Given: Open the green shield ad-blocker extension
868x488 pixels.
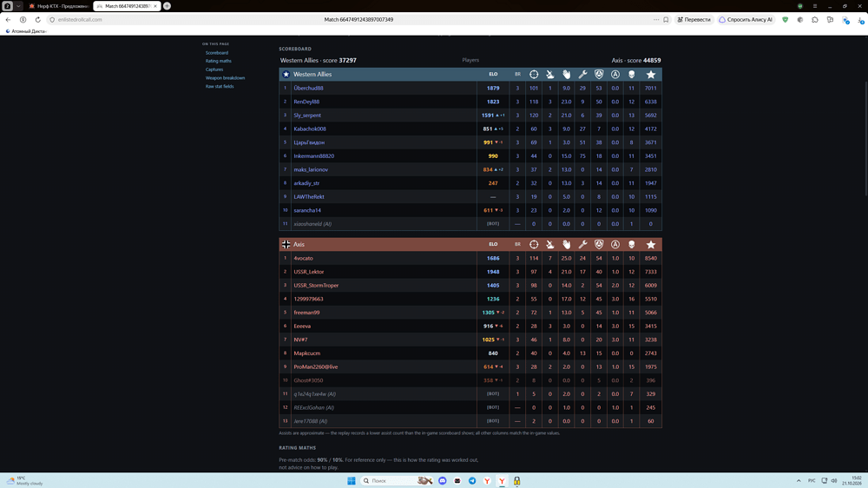Looking at the screenshot, I should (x=785, y=19).
